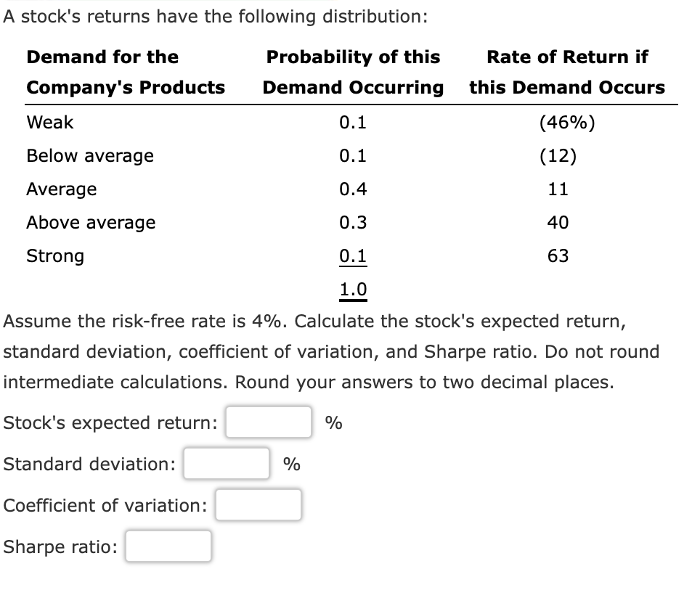Screen dimensions: 700x614
Task: Click the Sharpe ratio input field
Action: click(x=167, y=546)
